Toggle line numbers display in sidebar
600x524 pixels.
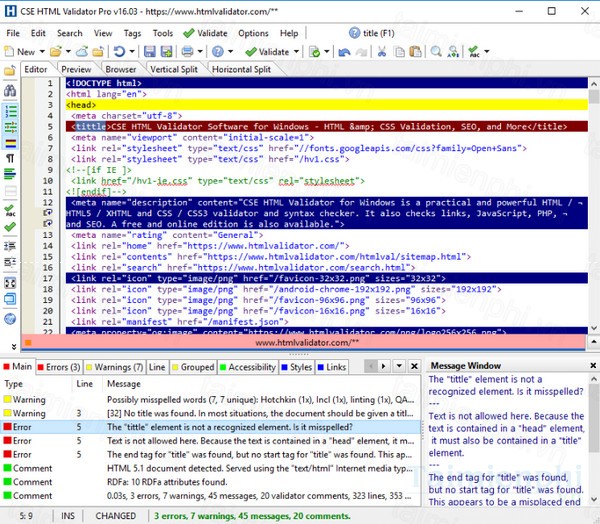pos(10,111)
